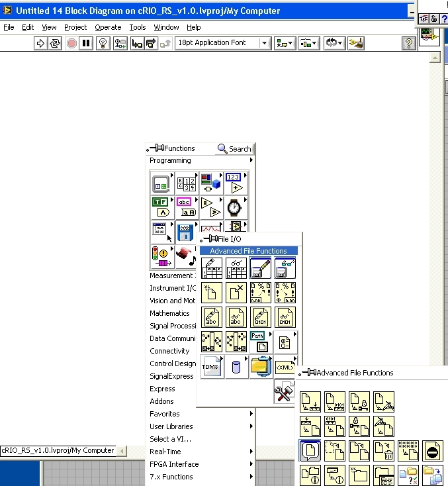Open Align Objects dropdown
448x486 pixels.
click(x=285, y=44)
